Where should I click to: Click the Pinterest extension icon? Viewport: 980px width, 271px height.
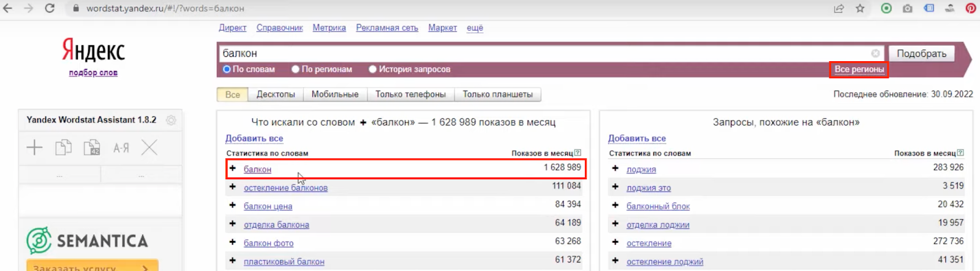(x=971, y=9)
